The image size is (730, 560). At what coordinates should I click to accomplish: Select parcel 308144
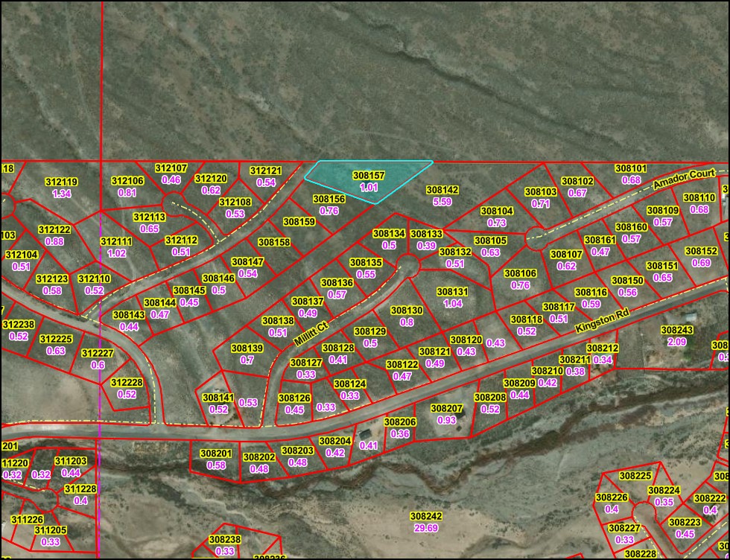tap(160, 302)
